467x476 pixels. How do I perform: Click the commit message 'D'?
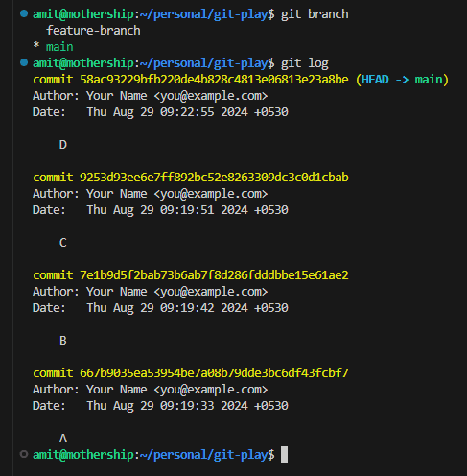(63, 145)
